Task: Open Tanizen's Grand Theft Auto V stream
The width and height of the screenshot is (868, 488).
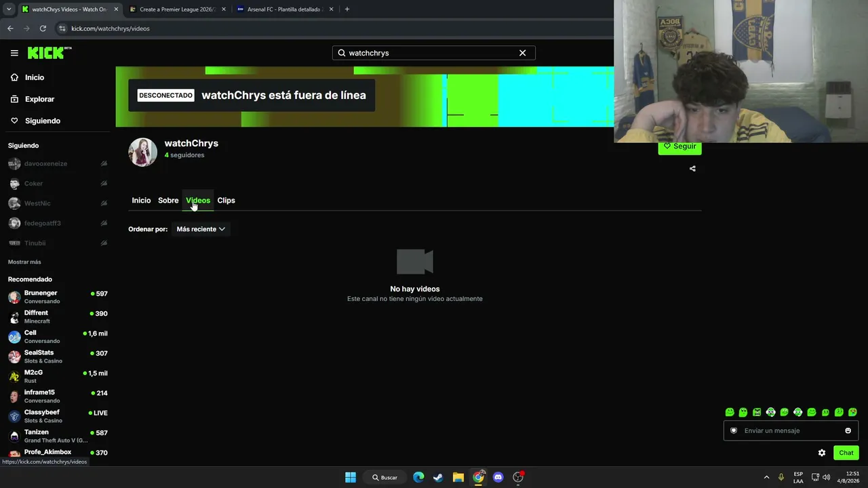Action: click(x=57, y=436)
